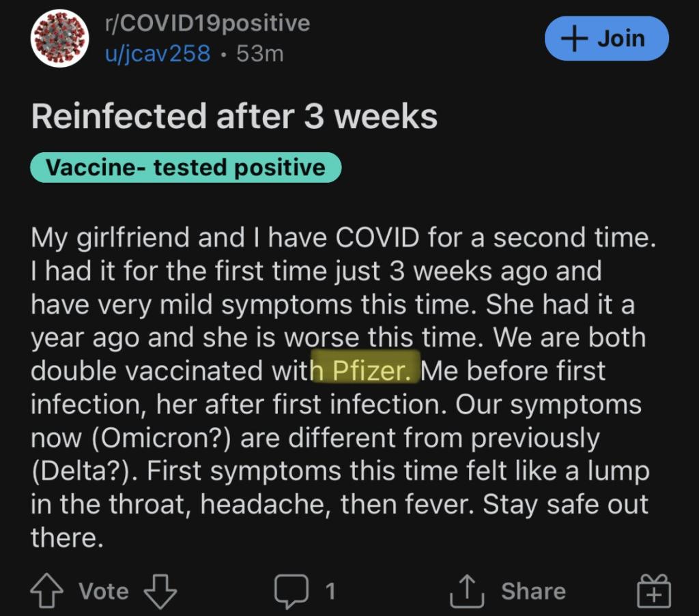Click the Vote label

104,591
